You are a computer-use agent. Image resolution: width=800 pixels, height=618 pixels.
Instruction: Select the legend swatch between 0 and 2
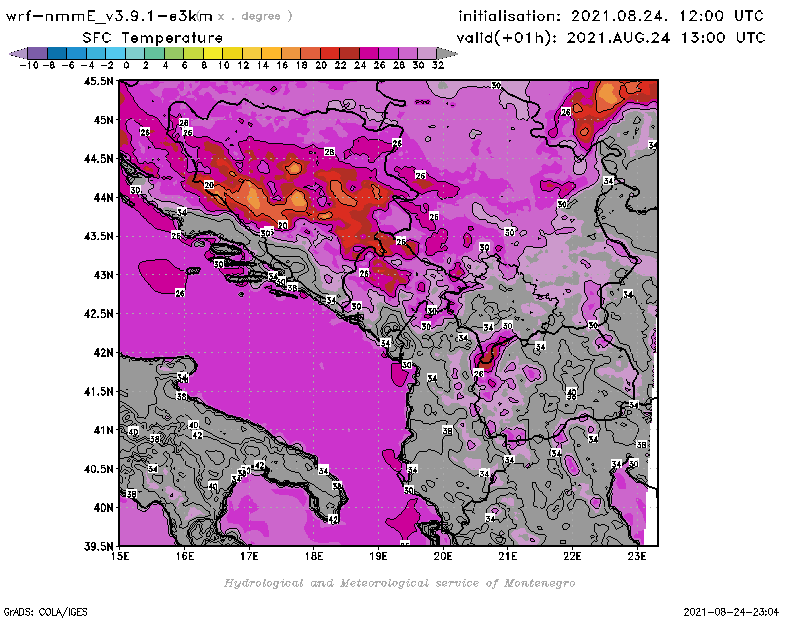point(135,54)
